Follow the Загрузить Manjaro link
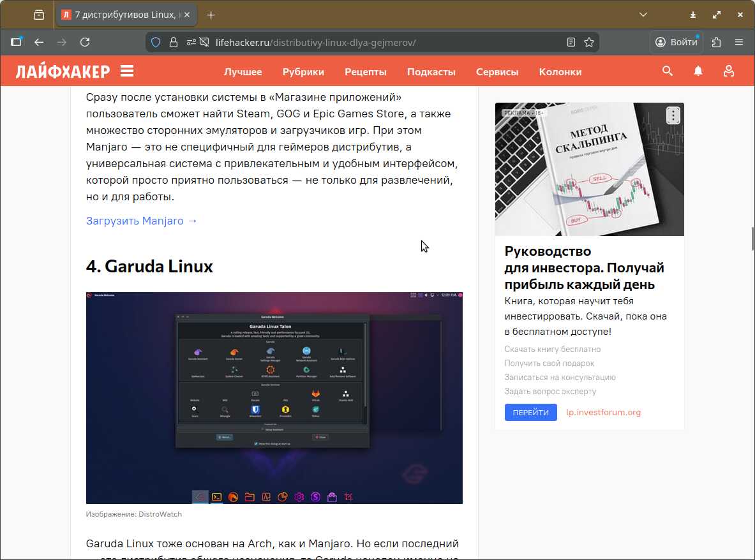 [142, 221]
